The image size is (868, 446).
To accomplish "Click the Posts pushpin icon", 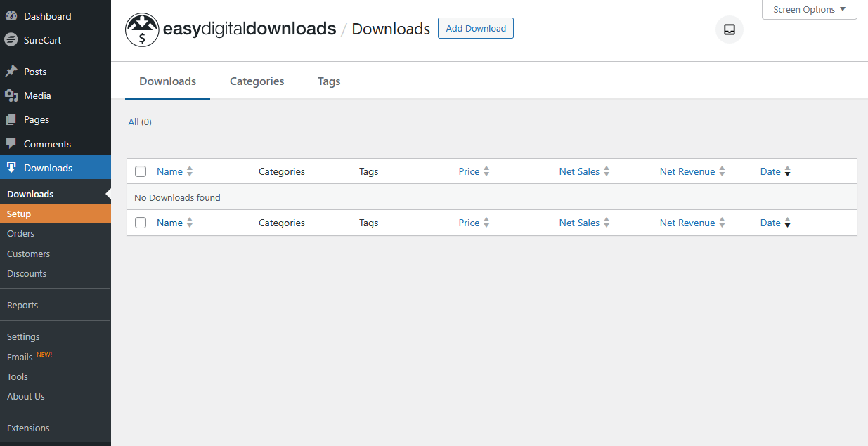I will tap(11, 72).
